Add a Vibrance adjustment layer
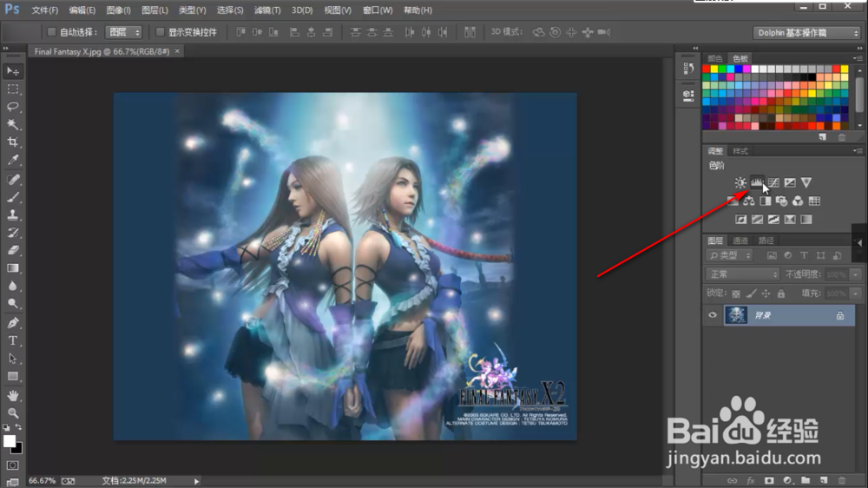Screen dimensions: 868x488 (806, 182)
